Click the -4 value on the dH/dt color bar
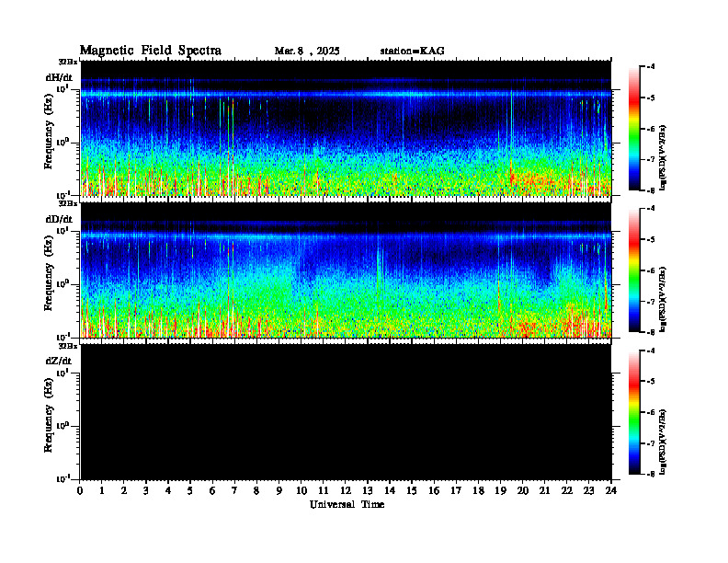The height and width of the screenshot is (563, 728). coord(651,67)
